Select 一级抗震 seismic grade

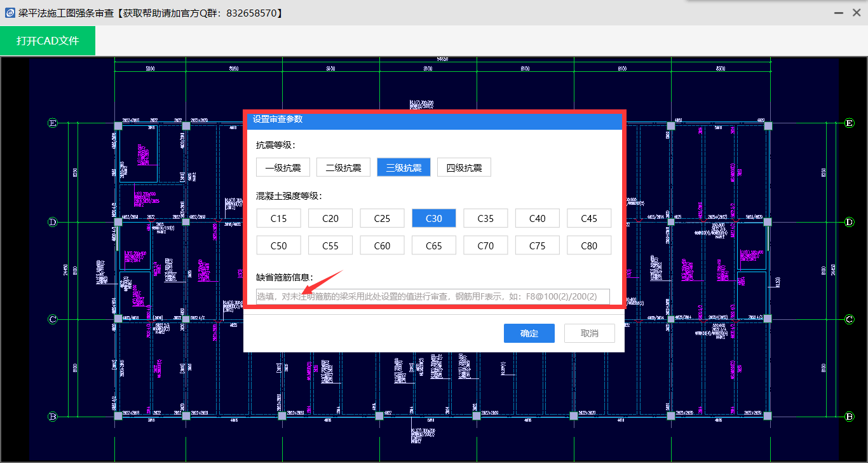coord(283,168)
